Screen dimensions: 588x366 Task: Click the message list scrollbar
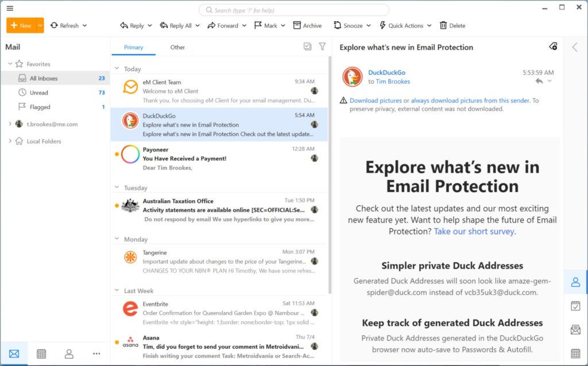tap(330, 175)
